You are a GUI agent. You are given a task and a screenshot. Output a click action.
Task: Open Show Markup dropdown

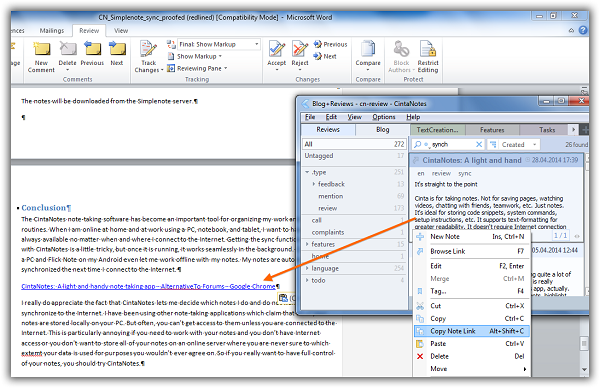[x=195, y=56]
